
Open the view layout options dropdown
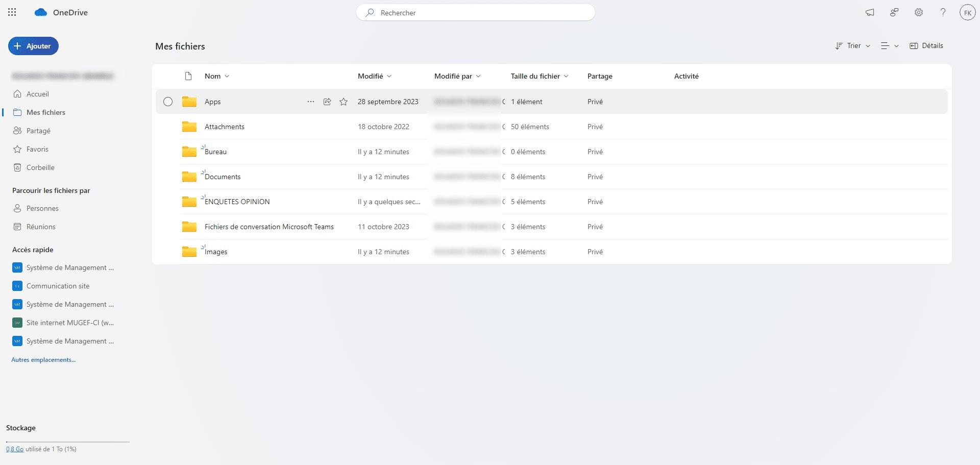(x=890, y=46)
